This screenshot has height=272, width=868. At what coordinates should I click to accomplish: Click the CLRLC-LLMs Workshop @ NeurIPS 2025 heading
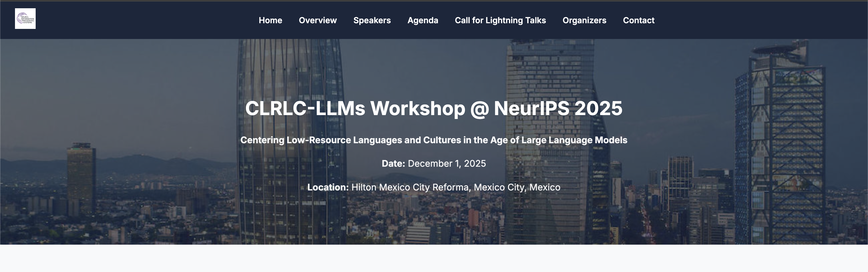click(434, 108)
